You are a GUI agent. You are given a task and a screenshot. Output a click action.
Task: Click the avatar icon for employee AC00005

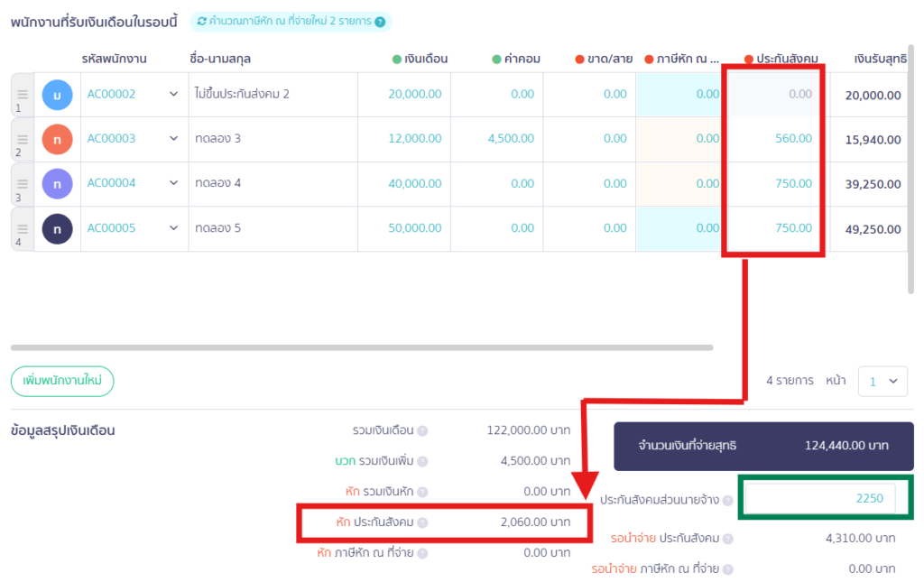point(57,229)
